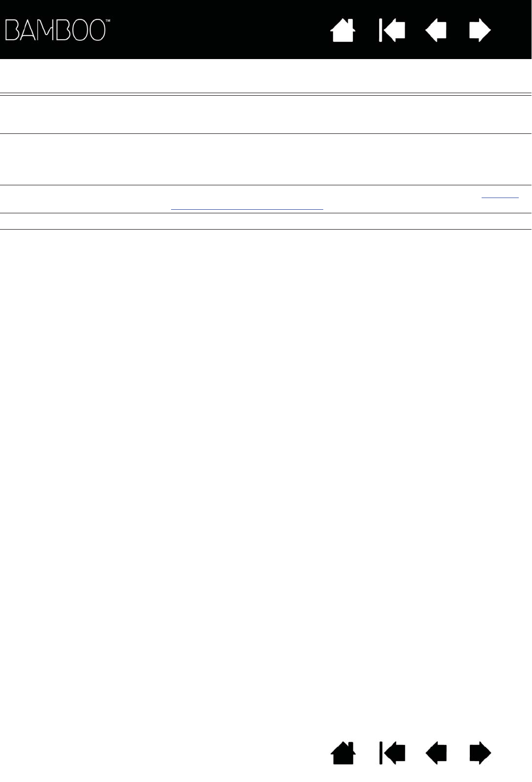This screenshot has width=532, height=782.
Task: Click the third table row containing the link
Action: point(266,199)
